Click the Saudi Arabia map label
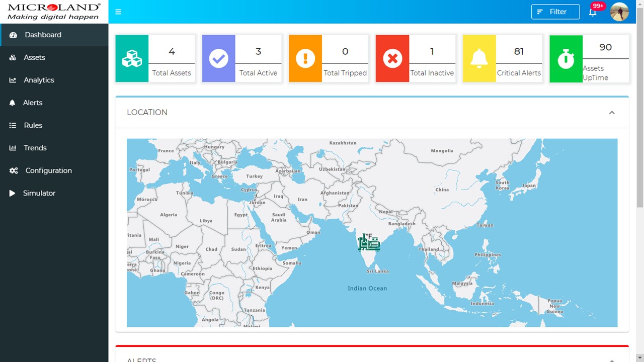This screenshot has width=644, height=362. tap(279, 217)
